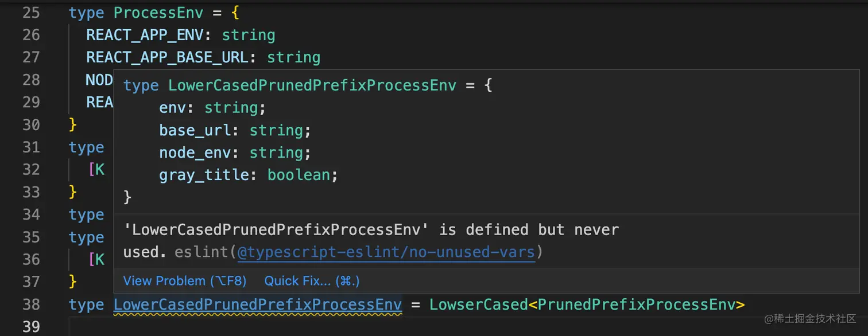The height and width of the screenshot is (336, 868).
Task: Click the underlined LowerCasedPrunedPrefixProcessEnv identifier on line 38
Action: pos(257,304)
